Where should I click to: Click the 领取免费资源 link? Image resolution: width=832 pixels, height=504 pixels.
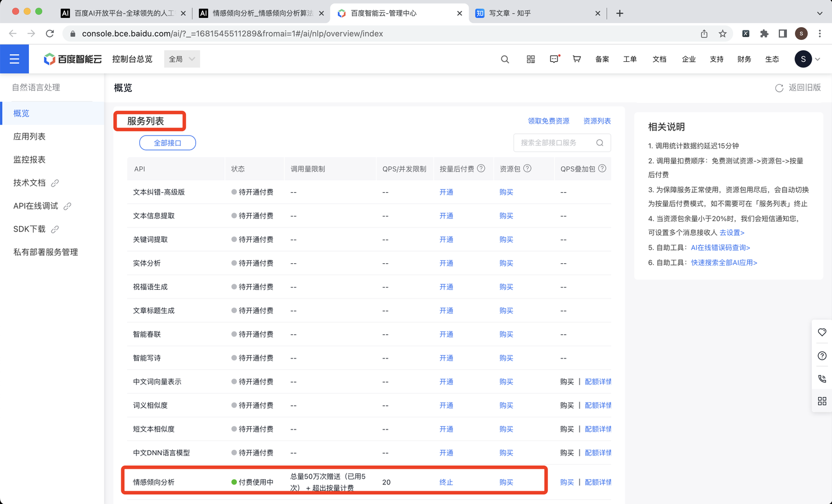pyautogui.click(x=548, y=121)
